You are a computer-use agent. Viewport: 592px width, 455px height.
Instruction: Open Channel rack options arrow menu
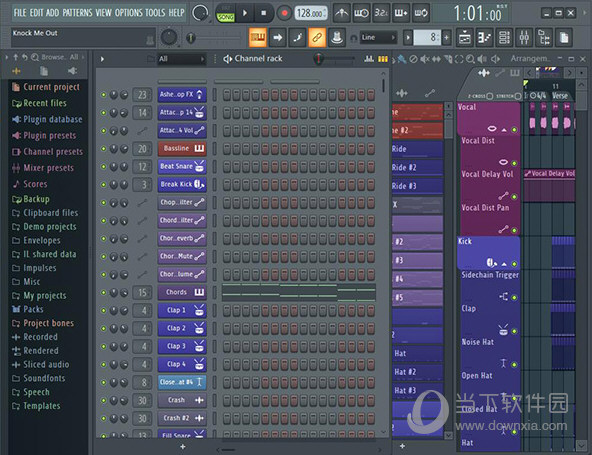(x=102, y=59)
